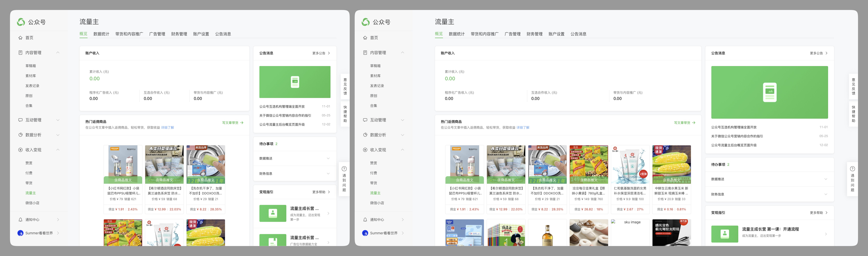
Task: Click the 遇到问题 question-mark icon in the right window
Action: [x=853, y=169]
